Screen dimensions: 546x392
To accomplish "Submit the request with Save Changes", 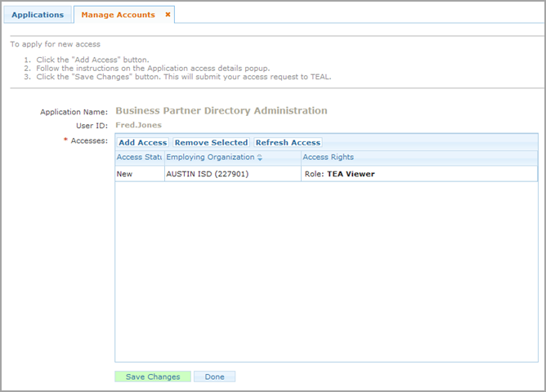I will click(x=153, y=376).
